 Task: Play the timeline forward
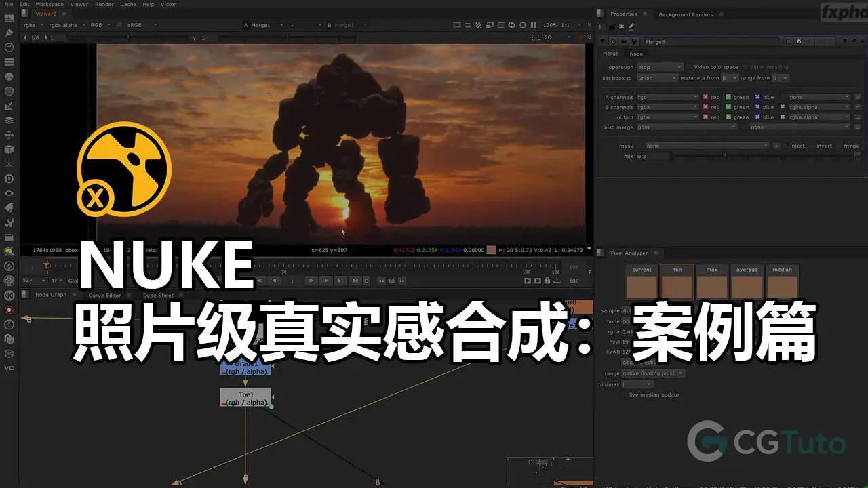point(311,281)
